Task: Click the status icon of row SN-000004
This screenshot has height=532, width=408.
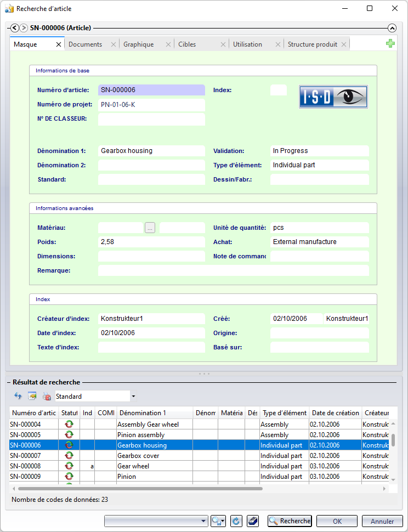Action: [69, 424]
